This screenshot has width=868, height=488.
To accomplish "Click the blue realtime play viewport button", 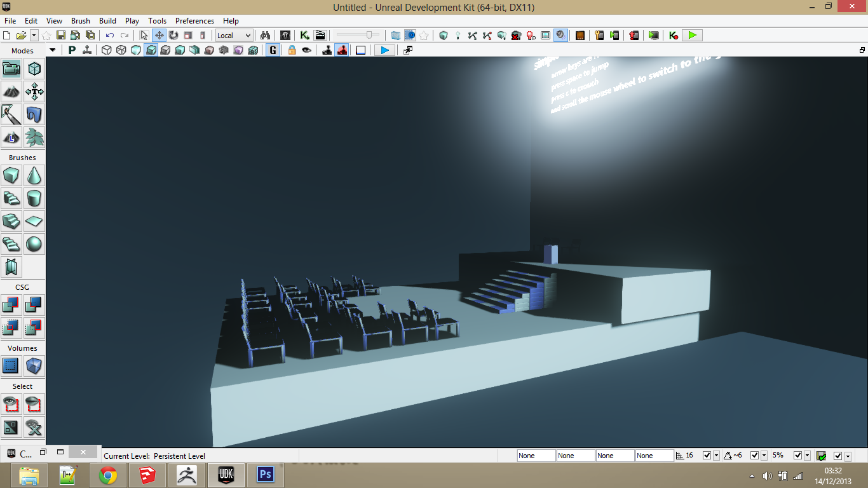I will [384, 50].
